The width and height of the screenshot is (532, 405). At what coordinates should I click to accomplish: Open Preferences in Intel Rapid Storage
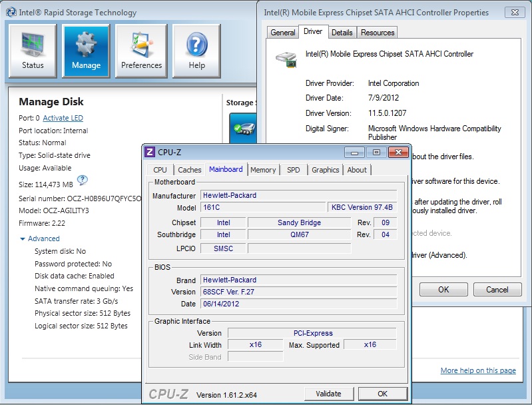(141, 51)
